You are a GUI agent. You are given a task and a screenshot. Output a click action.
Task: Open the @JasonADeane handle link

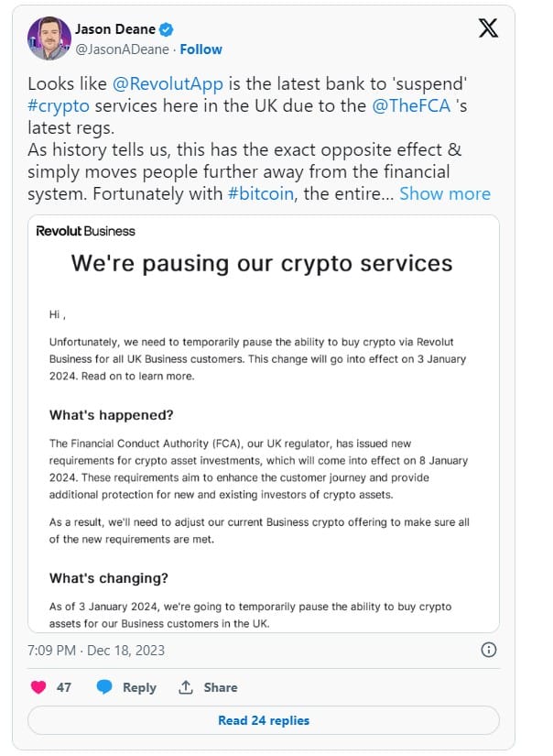click(126, 49)
